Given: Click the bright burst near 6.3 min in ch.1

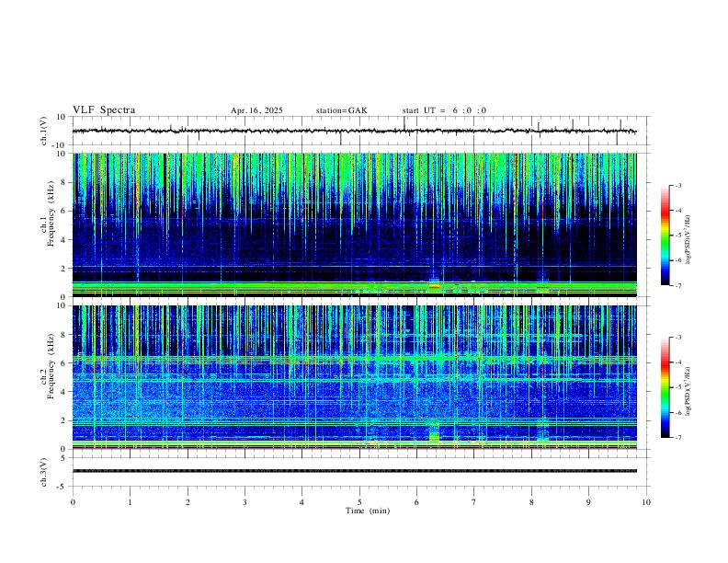Looking at the screenshot, I should tap(434, 284).
